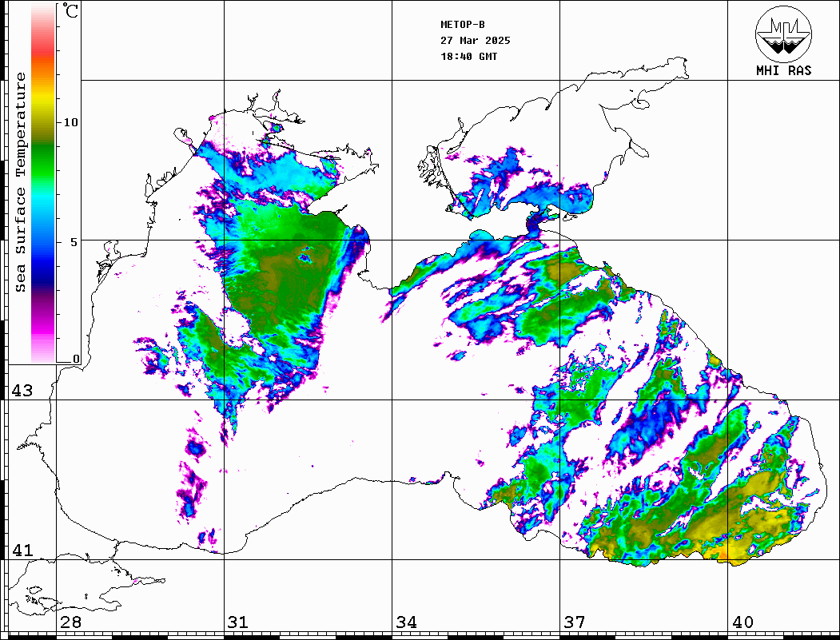Click the longitude label '34'
The width and height of the screenshot is (840, 640).
tap(406, 622)
